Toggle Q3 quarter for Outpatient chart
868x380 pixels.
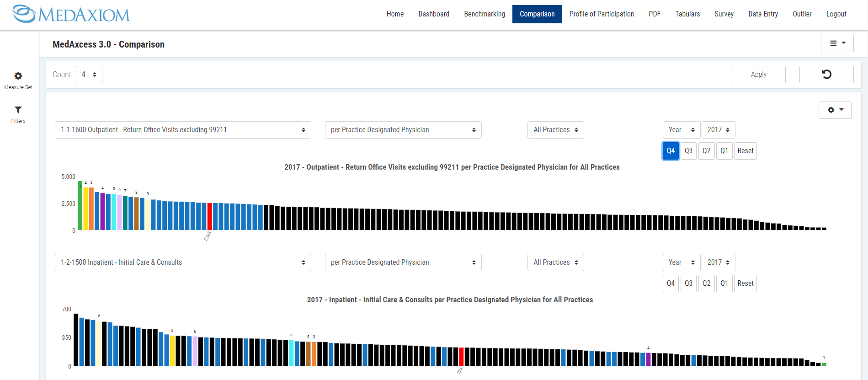(688, 151)
